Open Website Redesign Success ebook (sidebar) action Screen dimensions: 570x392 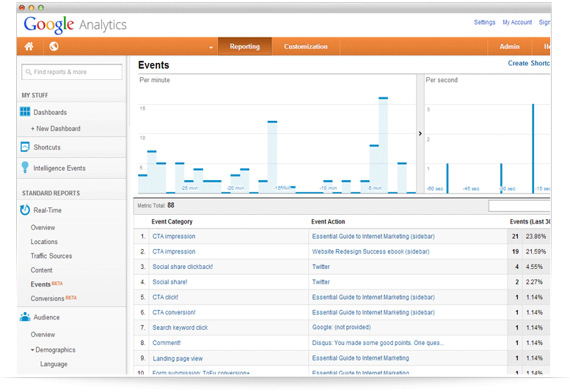[x=370, y=251]
